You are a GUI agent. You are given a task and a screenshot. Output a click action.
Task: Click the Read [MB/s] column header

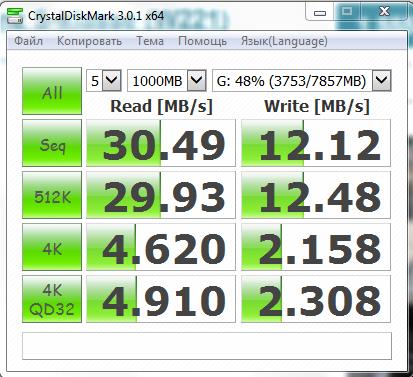point(161,107)
